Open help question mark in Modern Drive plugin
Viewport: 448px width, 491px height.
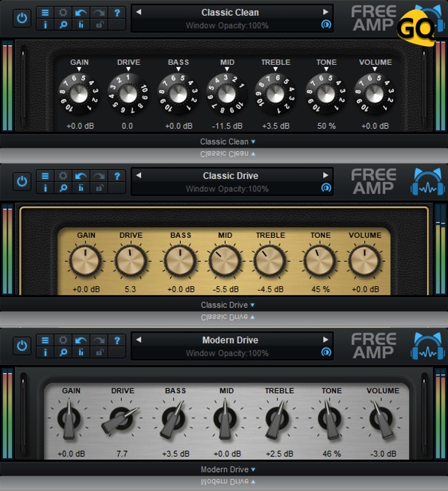pyautogui.click(x=117, y=341)
